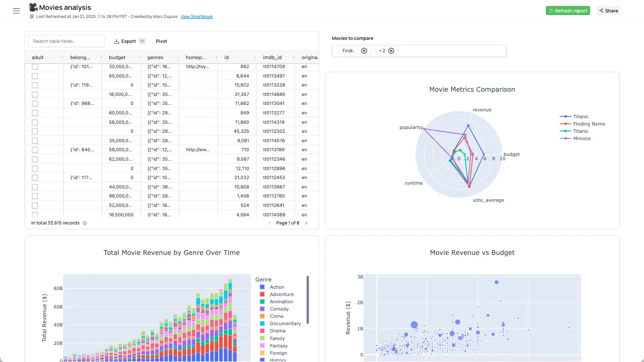644x362 pixels.
Task: Toggle the Action genre blue legend swatch
Action: pos(262,287)
